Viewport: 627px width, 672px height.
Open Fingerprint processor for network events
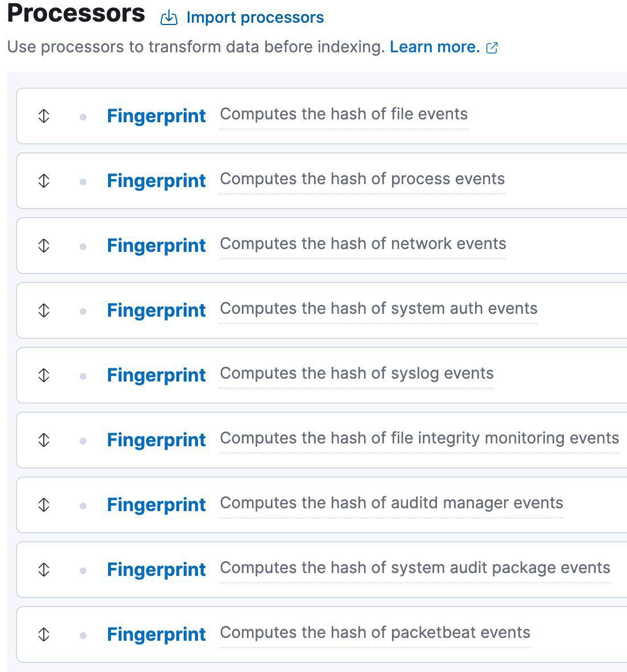(x=156, y=246)
